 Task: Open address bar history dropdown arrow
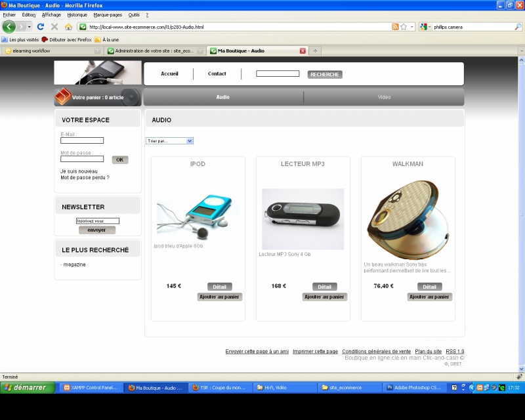click(x=412, y=27)
